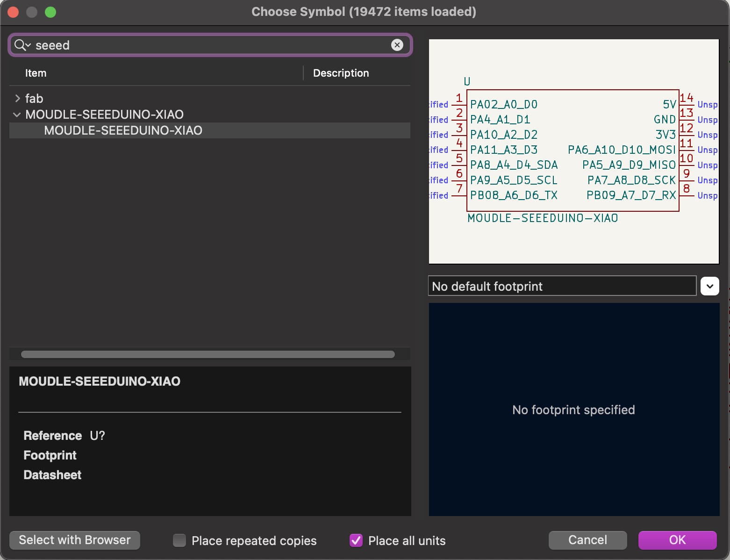The width and height of the screenshot is (730, 560).
Task: Click the green zoom window button
Action: [50, 12]
